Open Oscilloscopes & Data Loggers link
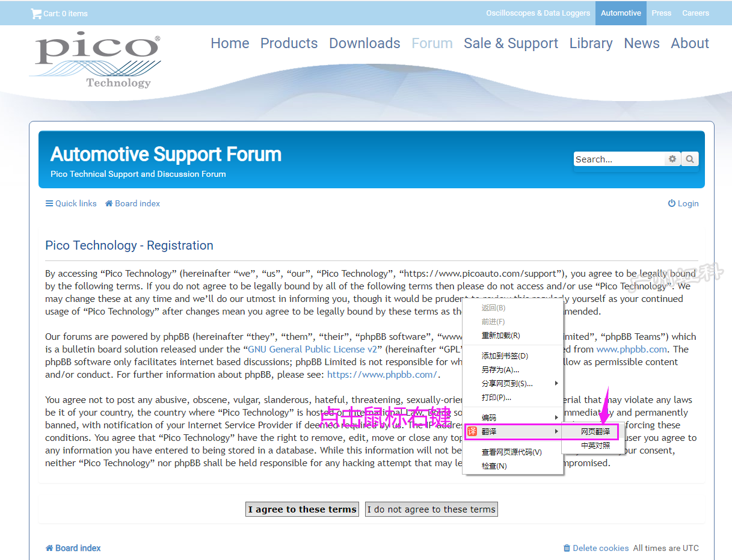 click(538, 13)
